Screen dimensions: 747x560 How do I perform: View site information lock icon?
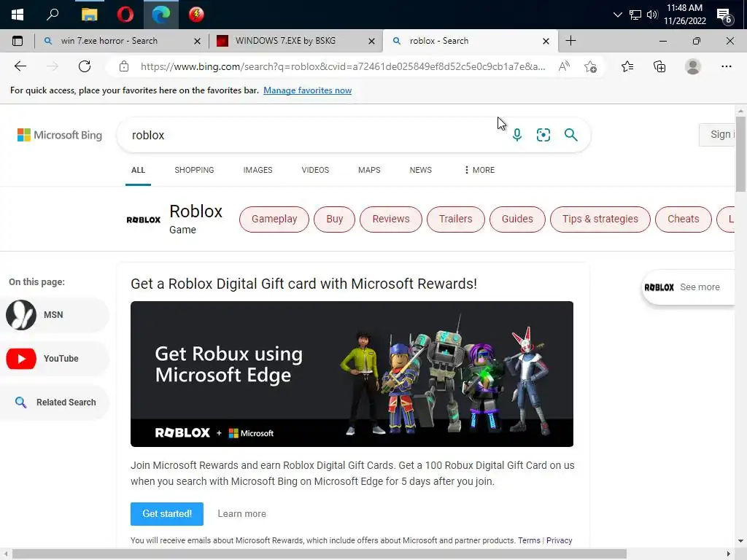point(124,66)
